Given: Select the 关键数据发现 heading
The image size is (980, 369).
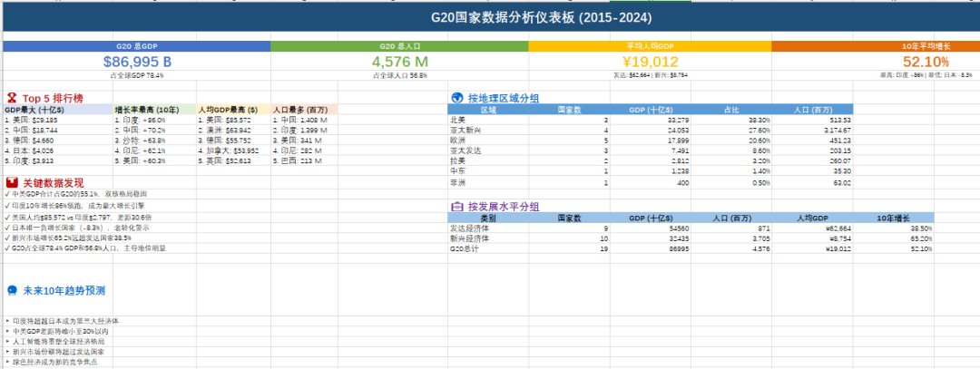Looking at the screenshot, I should pyautogui.click(x=53, y=183).
